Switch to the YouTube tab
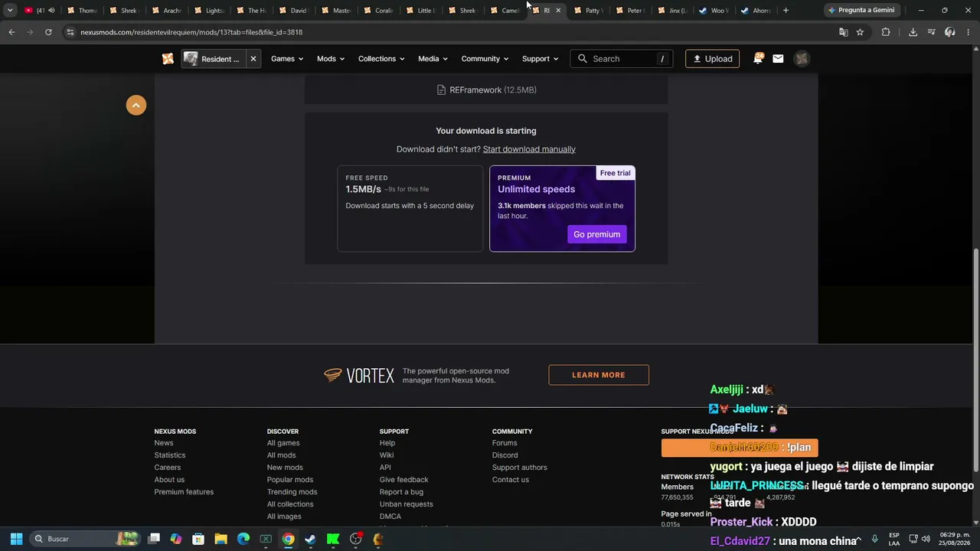The image size is (980, 551). coord(40,11)
